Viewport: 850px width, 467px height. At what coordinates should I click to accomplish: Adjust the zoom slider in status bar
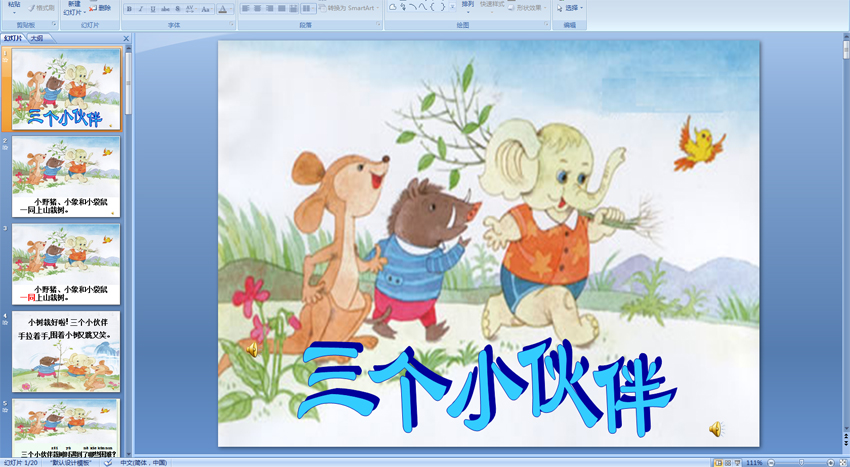(x=801, y=463)
